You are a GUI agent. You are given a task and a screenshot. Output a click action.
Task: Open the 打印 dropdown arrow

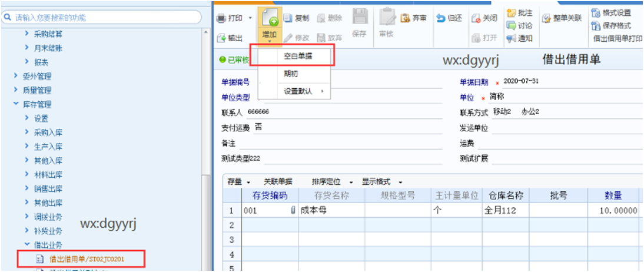point(250,18)
